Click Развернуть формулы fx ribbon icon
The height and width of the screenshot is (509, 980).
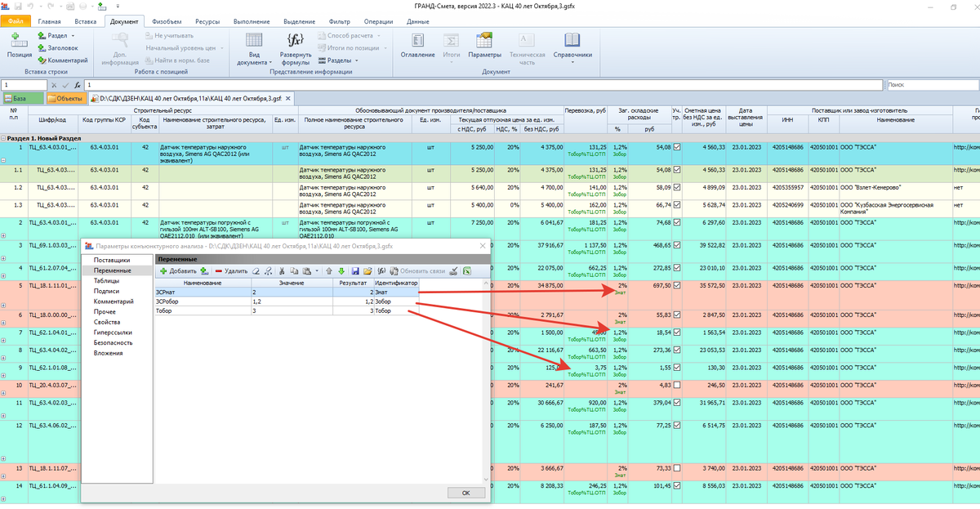296,39
